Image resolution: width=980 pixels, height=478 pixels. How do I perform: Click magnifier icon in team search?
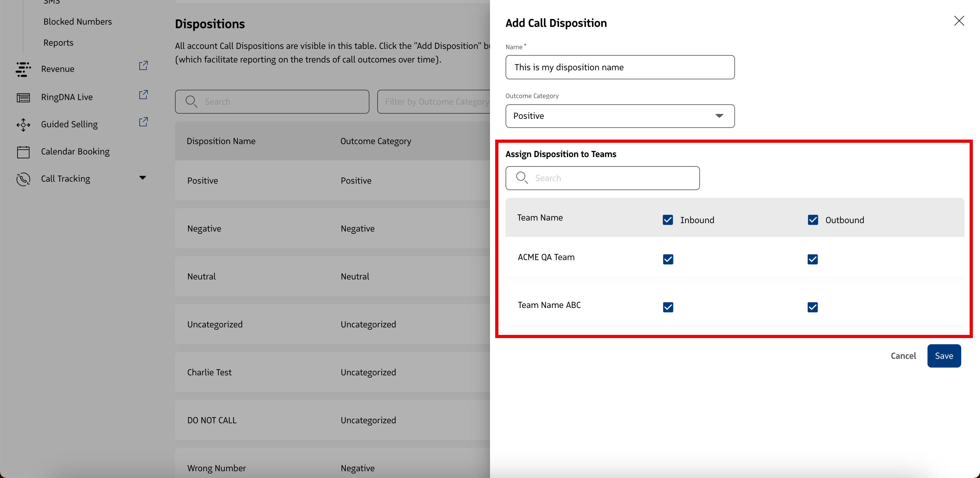point(521,177)
